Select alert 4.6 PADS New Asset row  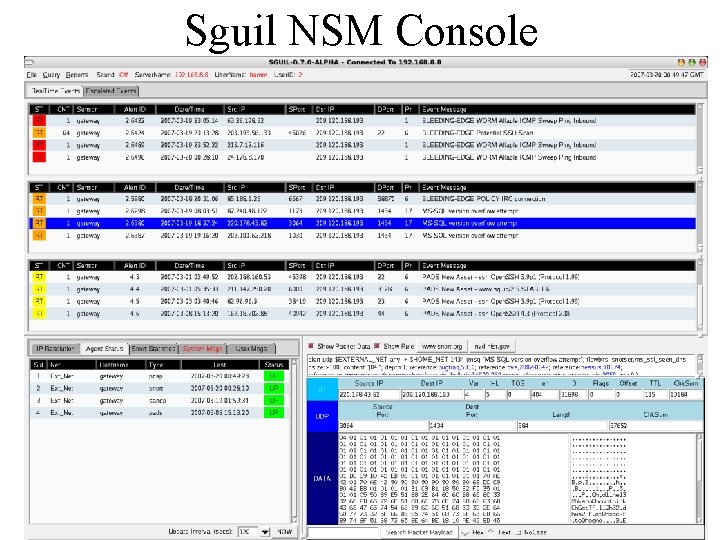363,314
